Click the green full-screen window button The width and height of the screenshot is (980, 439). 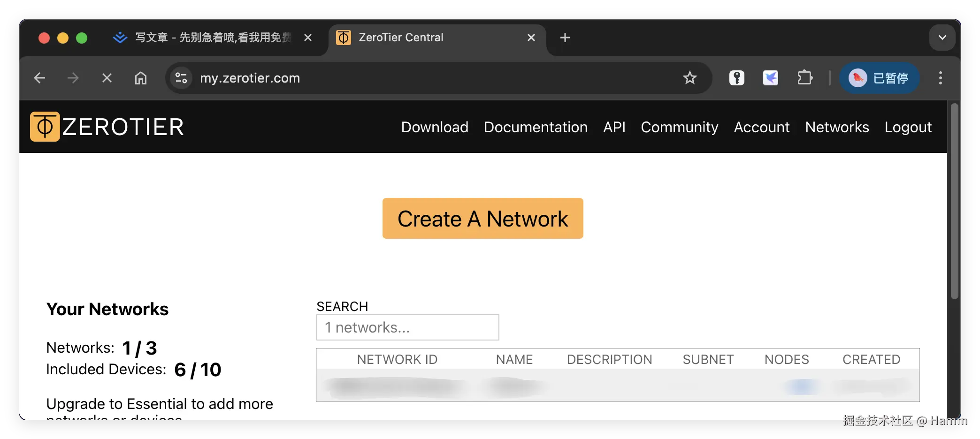[x=82, y=38]
